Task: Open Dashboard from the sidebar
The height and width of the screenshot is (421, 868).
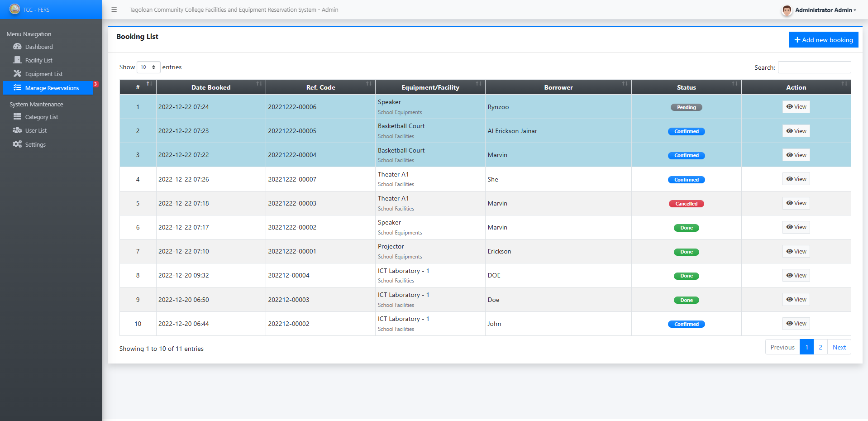Action: (39, 47)
